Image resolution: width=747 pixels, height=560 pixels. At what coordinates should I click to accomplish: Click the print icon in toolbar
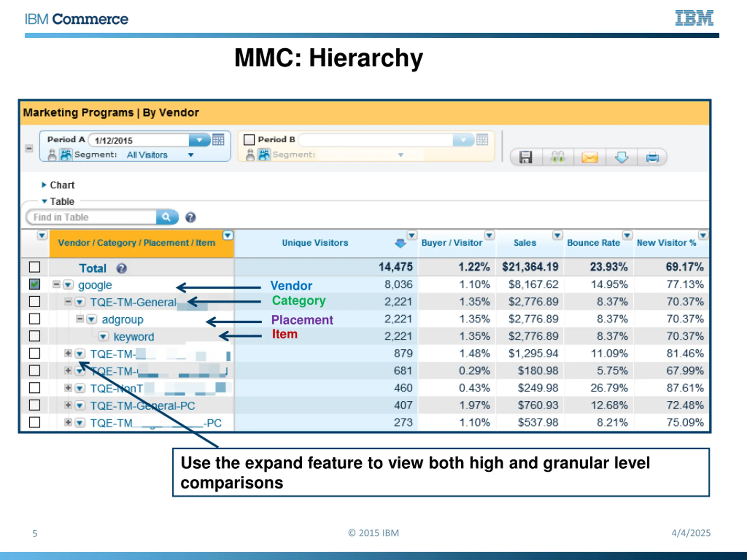(x=652, y=157)
